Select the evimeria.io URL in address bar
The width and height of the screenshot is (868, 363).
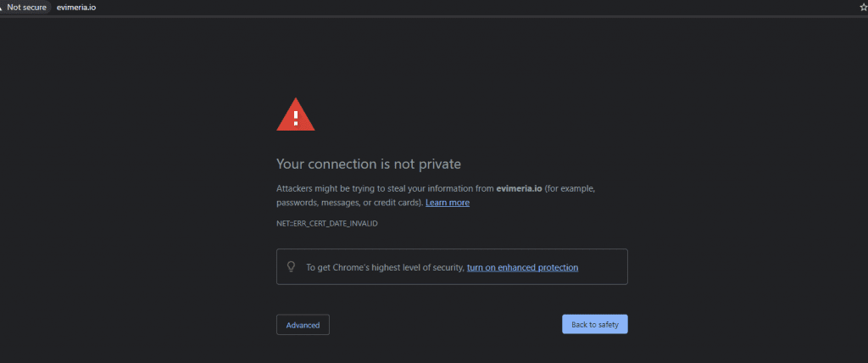tap(75, 8)
